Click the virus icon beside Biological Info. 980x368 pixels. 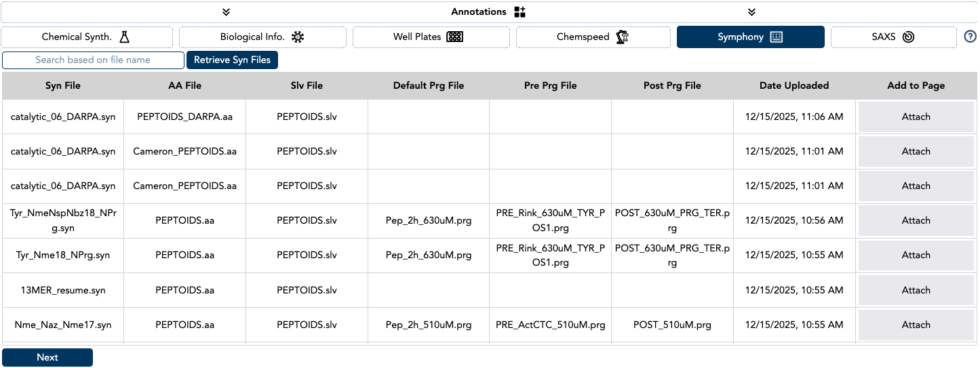[297, 37]
